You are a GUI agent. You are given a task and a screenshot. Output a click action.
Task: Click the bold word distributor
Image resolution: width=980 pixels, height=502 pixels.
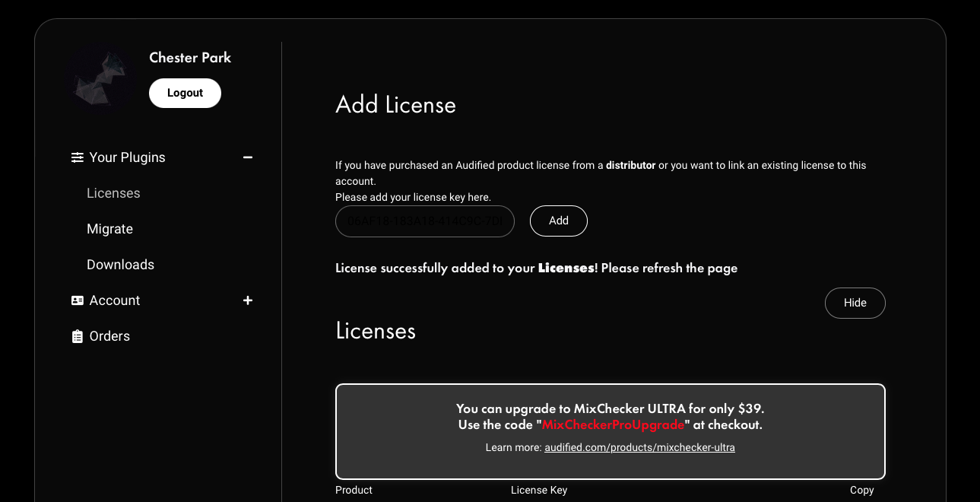click(630, 165)
